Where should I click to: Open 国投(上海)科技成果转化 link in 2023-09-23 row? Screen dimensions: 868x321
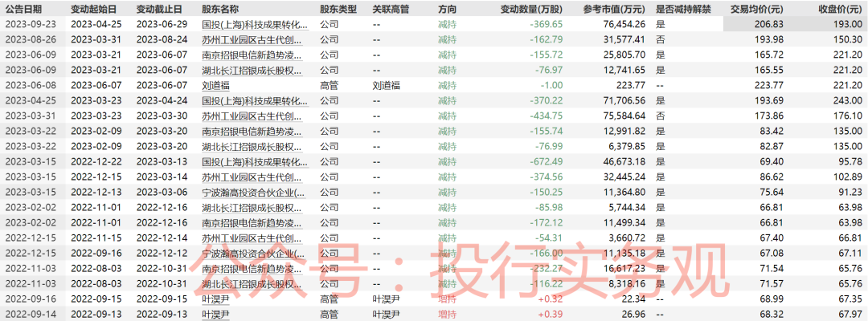(x=254, y=24)
